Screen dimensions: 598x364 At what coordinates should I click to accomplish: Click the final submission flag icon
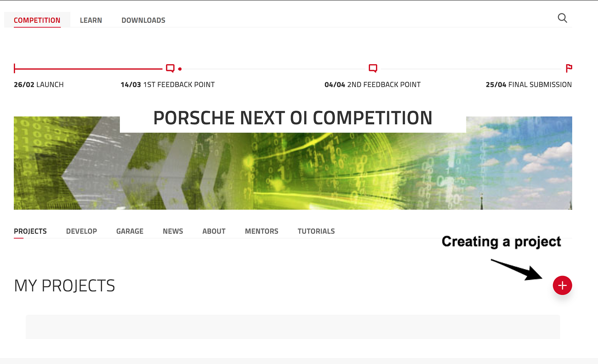[569, 68]
